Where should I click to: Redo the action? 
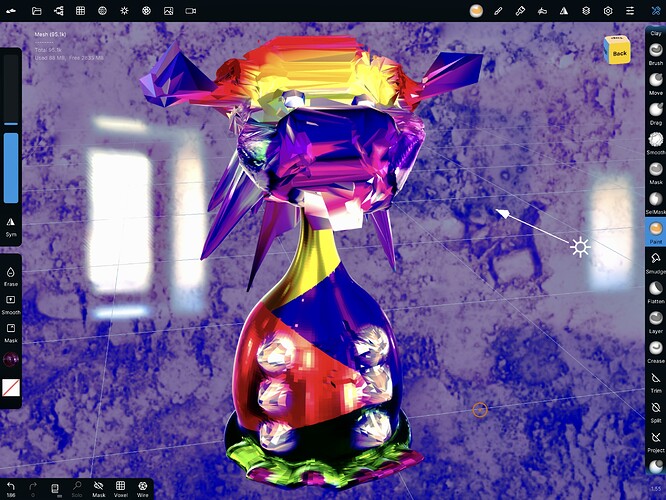coord(33,489)
